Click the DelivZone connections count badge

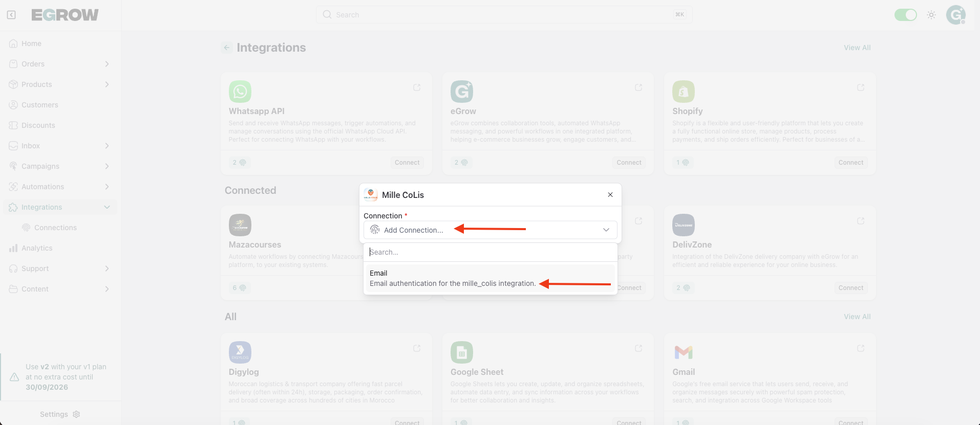pos(683,288)
